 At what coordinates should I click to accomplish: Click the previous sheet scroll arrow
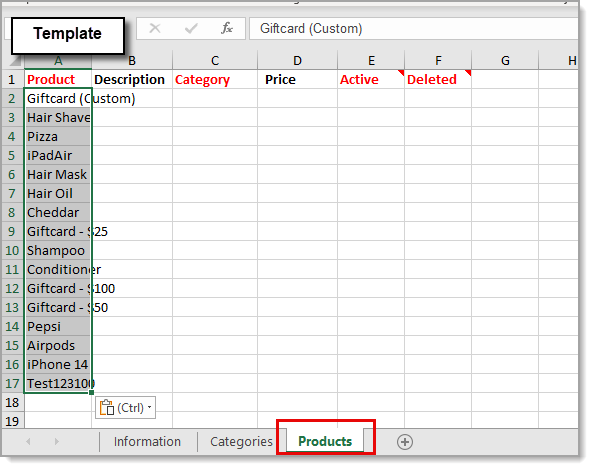pyautogui.click(x=28, y=441)
